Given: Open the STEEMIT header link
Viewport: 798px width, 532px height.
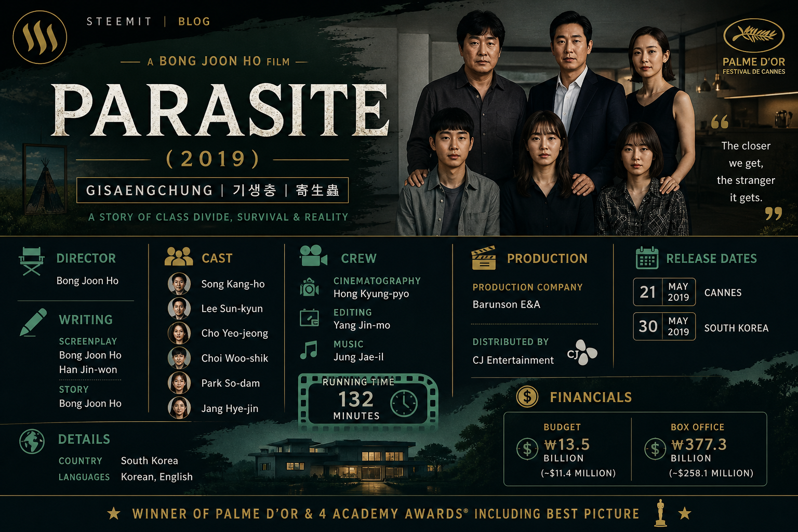Looking at the screenshot, I should click(x=119, y=21).
